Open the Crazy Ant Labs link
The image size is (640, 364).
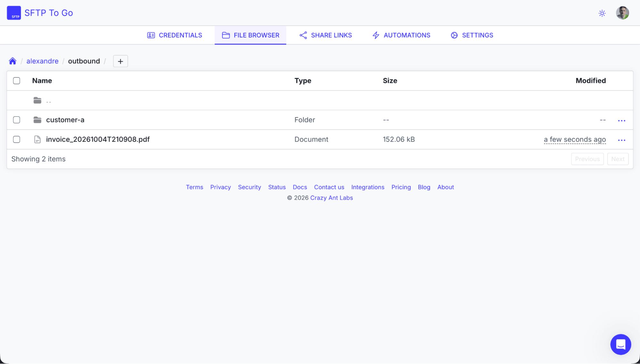331,198
